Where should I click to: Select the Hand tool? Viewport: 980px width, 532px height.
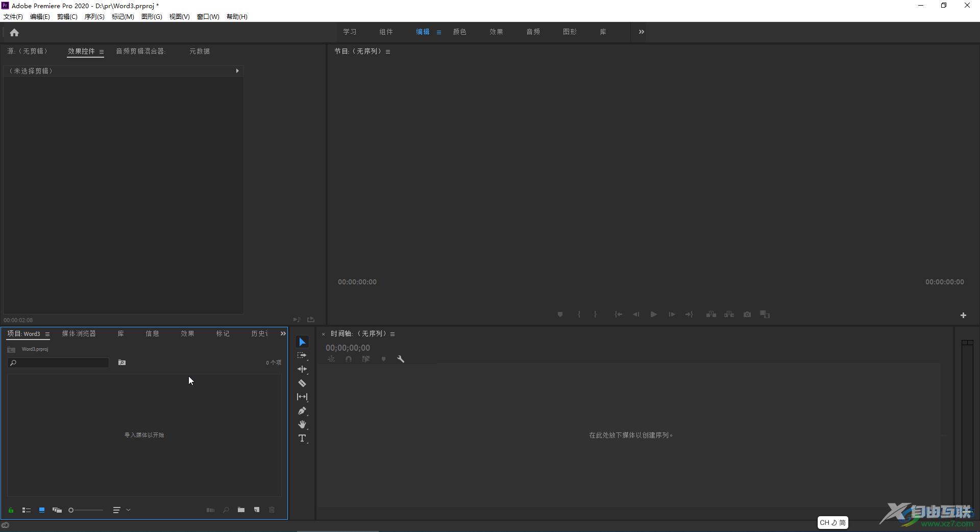click(x=302, y=424)
